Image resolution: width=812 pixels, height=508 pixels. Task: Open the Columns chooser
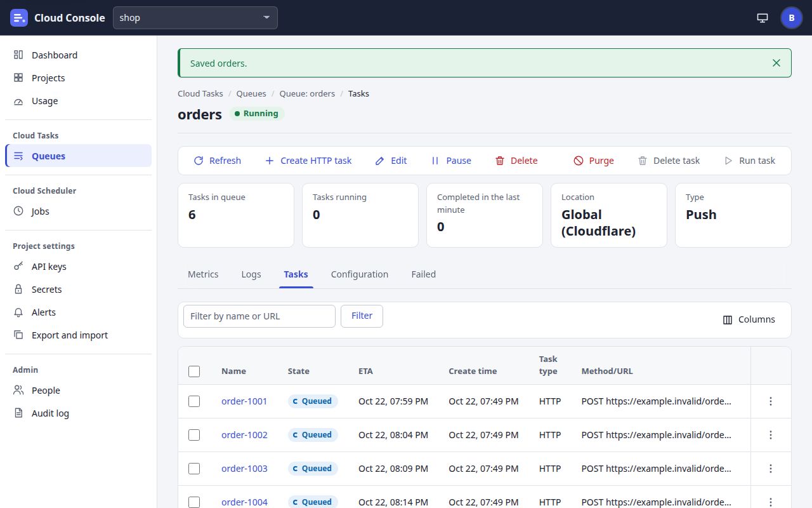[x=749, y=319]
